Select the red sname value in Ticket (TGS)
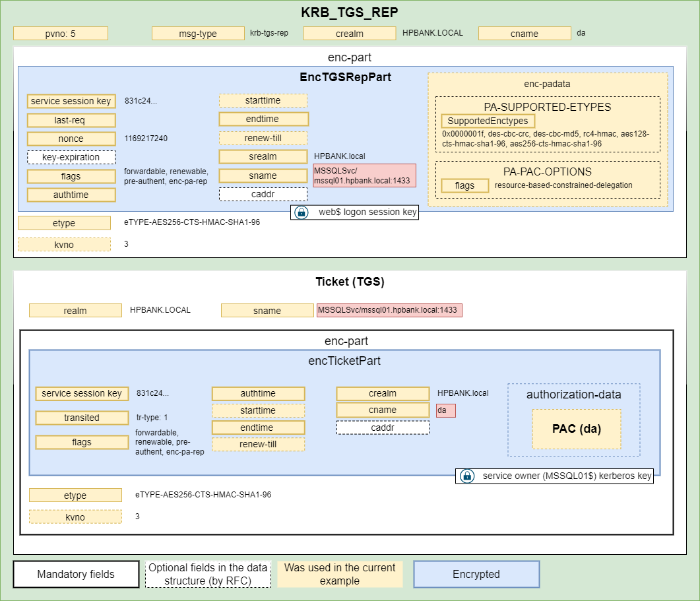700x601 pixels. coord(389,310)
